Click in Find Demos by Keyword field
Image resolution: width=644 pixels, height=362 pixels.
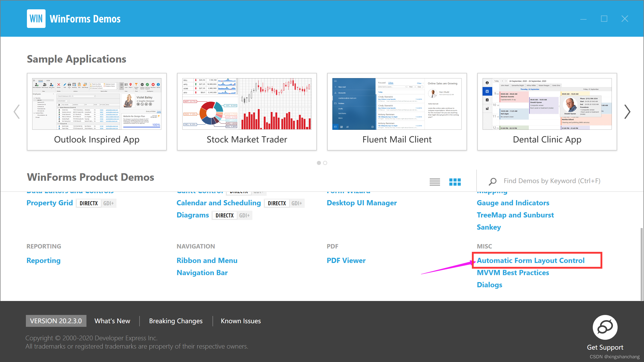(552, 181)
